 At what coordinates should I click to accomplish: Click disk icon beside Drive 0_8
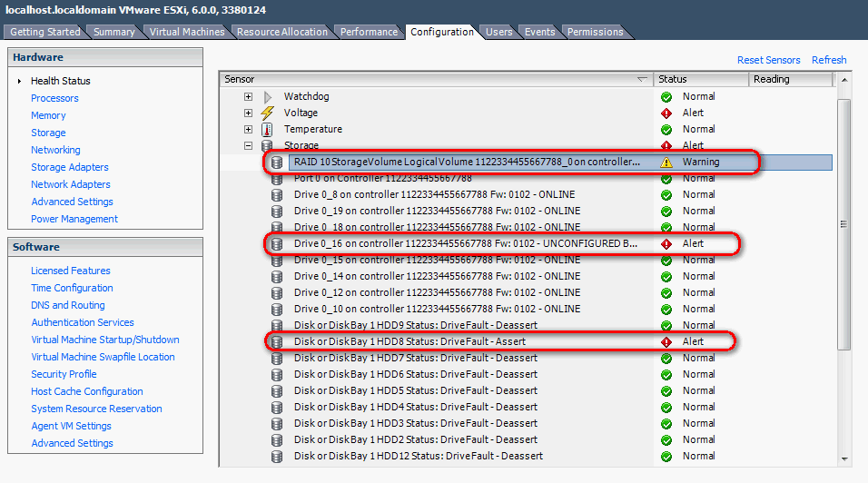277,195
